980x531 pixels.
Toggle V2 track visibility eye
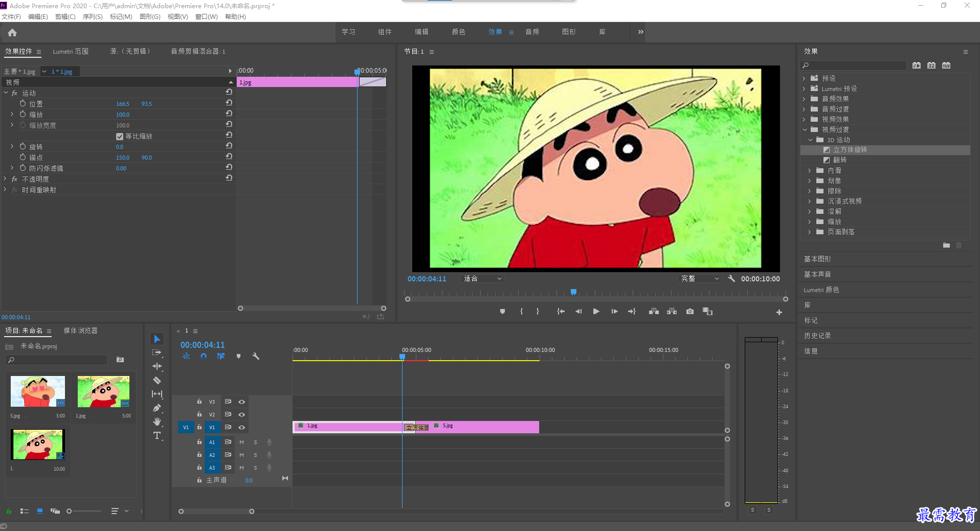coord(241,414)
